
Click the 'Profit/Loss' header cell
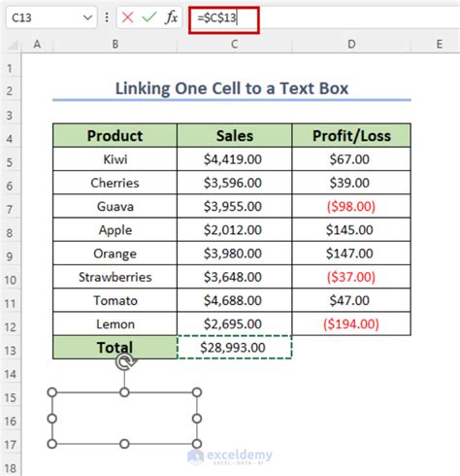tap(351, 135)
